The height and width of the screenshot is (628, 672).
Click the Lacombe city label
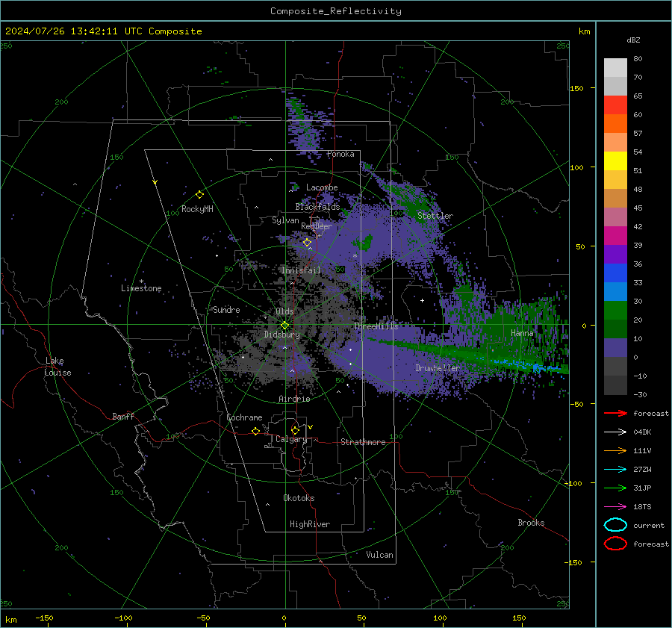(322, 187)
